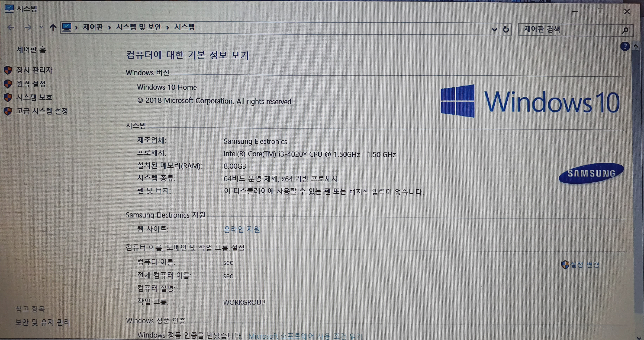
Task: Click shield icon beside 시스템 보호
Action: point(8,97)
